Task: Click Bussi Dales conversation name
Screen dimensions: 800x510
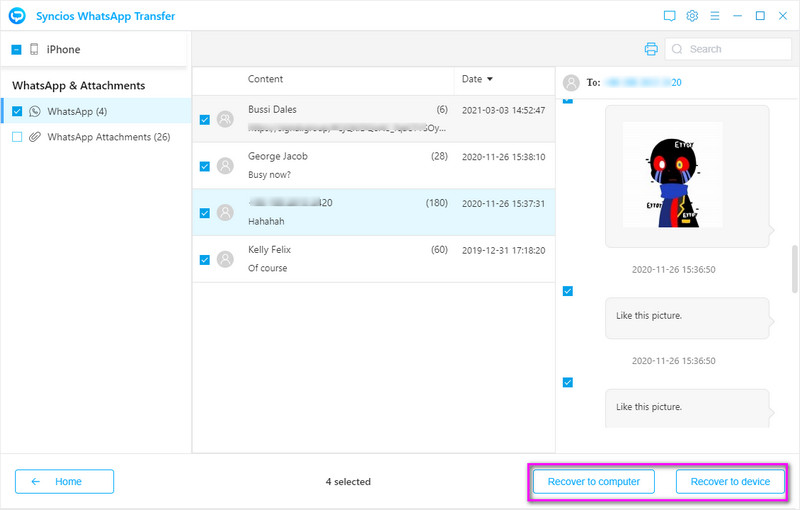Action: click(x=272, y=110)
